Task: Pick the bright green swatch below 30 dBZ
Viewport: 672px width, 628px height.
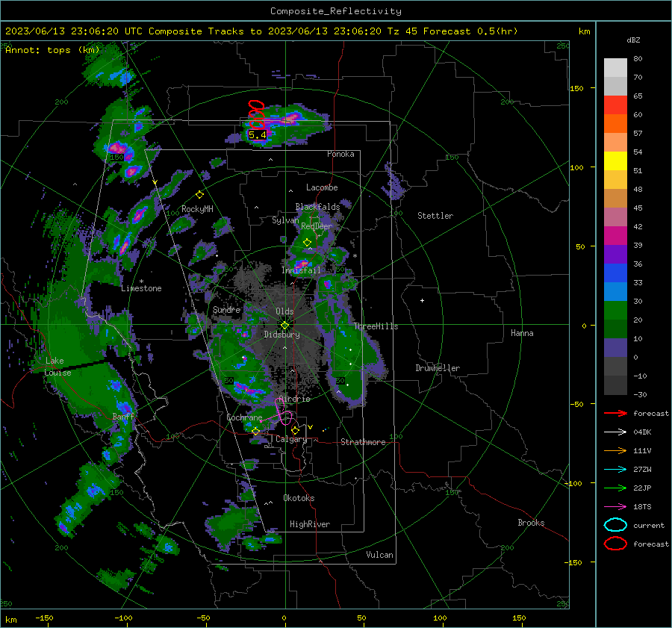Action: (615, 310)
